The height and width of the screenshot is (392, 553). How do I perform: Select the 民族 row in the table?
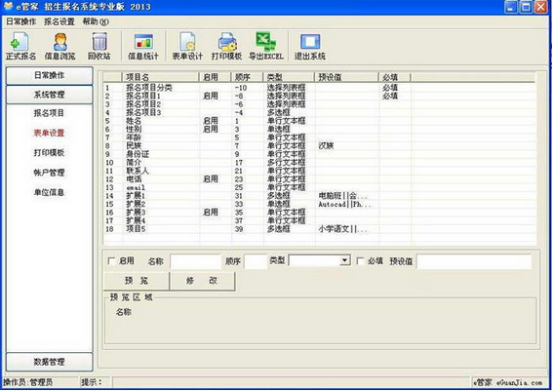[x=320, y=145]
